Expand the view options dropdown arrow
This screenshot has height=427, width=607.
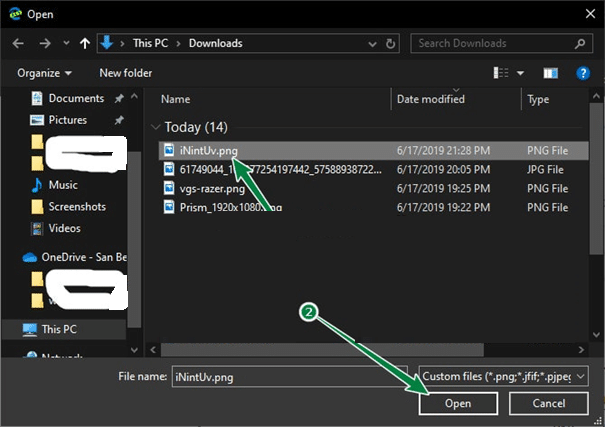pos(520,73)
